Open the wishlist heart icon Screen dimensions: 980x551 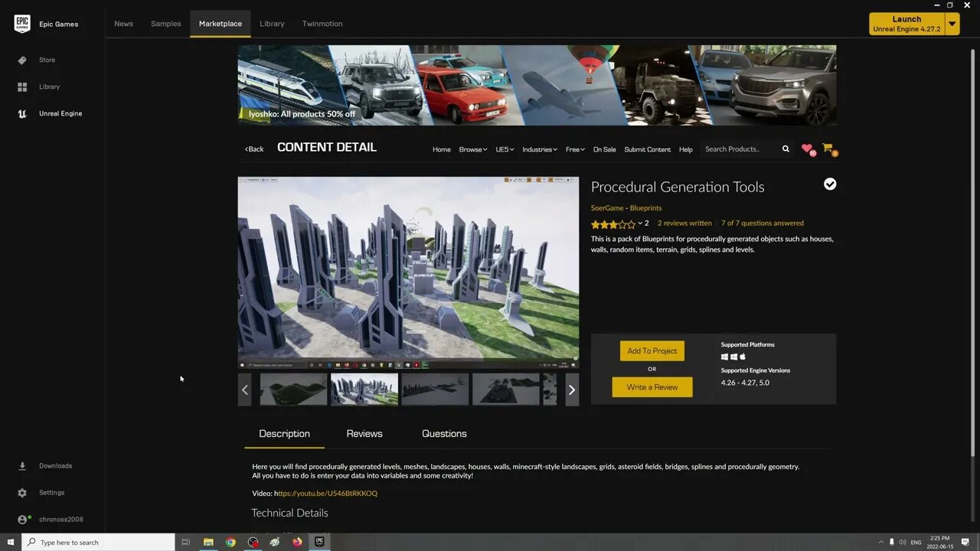click(807, 148)
